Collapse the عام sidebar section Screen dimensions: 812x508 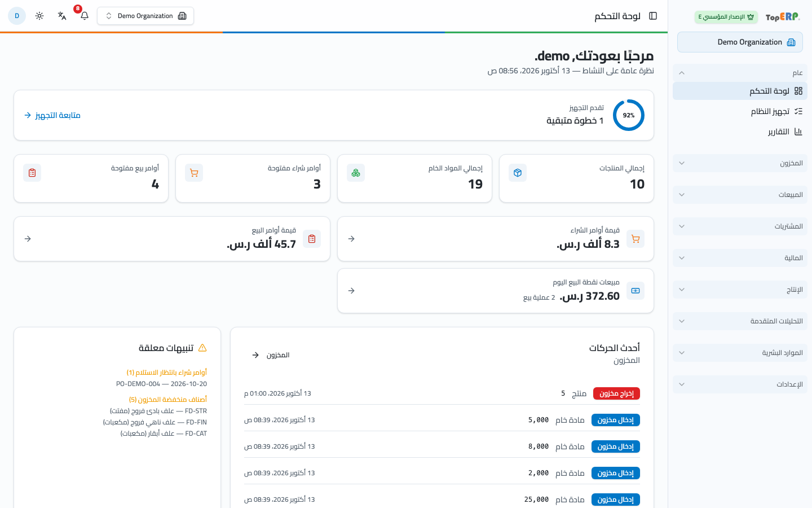point(740,73)
